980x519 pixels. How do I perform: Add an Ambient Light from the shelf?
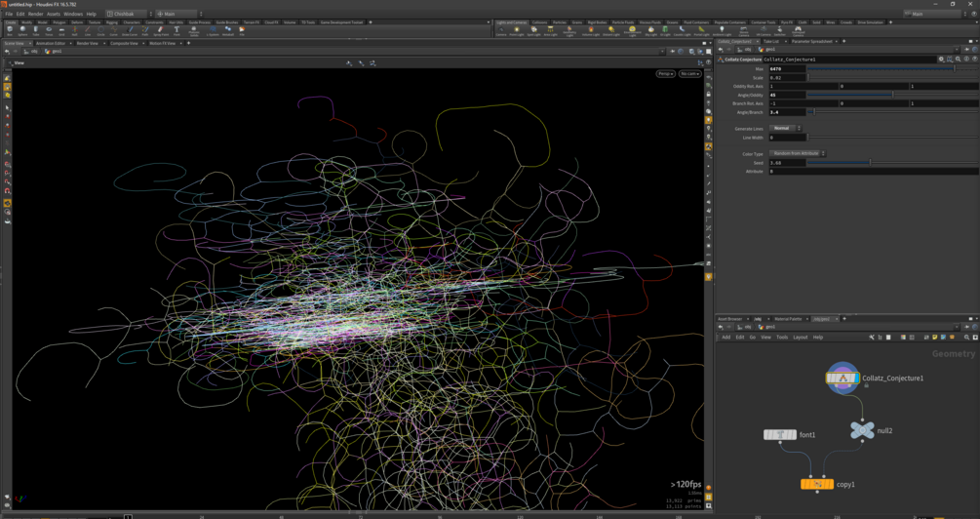point(722,30)
